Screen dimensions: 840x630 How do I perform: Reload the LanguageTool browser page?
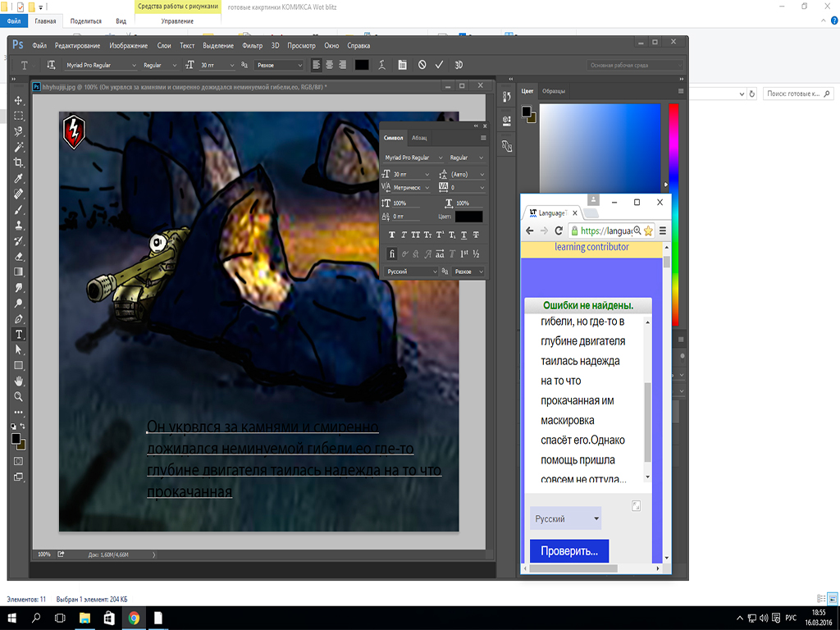[x=558, y=231]
